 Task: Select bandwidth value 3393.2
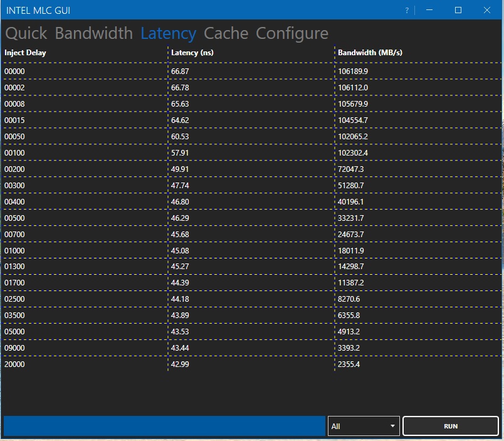pyautogui.click(x=349, y=348)
